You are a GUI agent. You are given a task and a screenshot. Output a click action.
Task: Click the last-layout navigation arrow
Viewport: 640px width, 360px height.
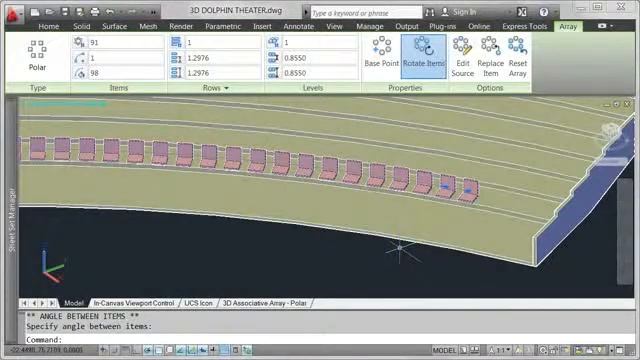pyautogui.click(x=52, y=303)
